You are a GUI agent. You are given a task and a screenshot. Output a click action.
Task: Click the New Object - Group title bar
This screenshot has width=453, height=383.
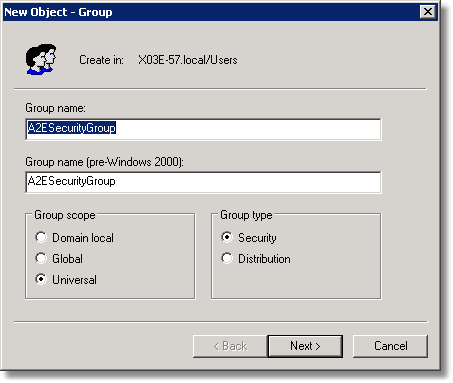pos(220,12)
